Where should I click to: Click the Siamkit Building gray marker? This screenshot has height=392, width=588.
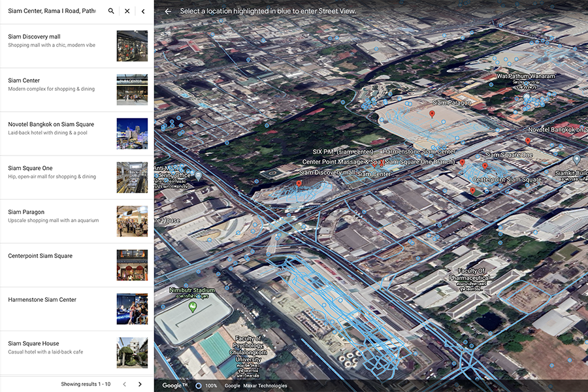576,159
